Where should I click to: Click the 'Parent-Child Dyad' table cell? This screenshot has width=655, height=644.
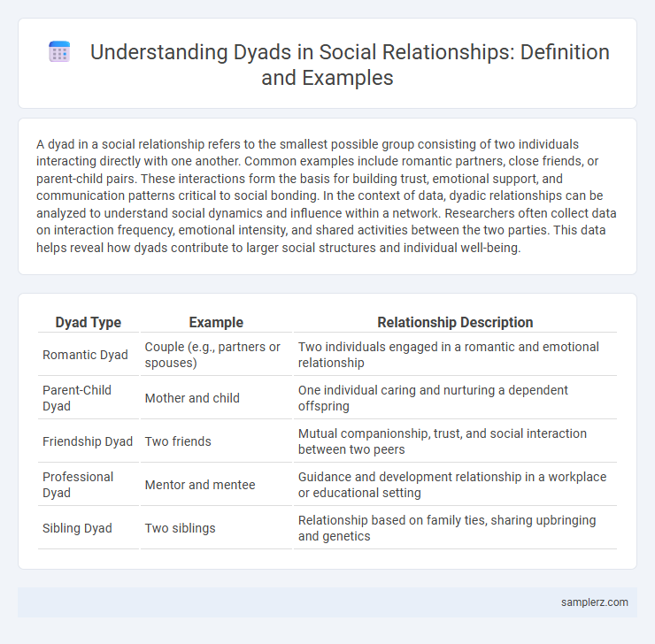(89, 398)
